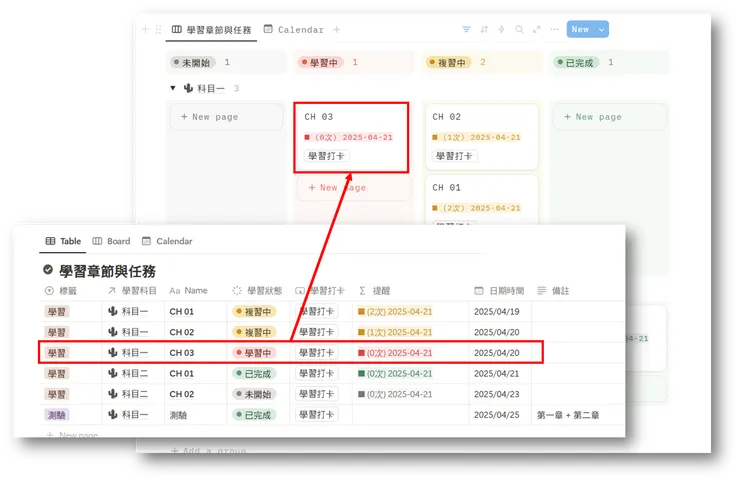Click the expand full-page arrows icon
Viewport: 740px width, 482px height.
pyautogui.click(x=537, y=29)
